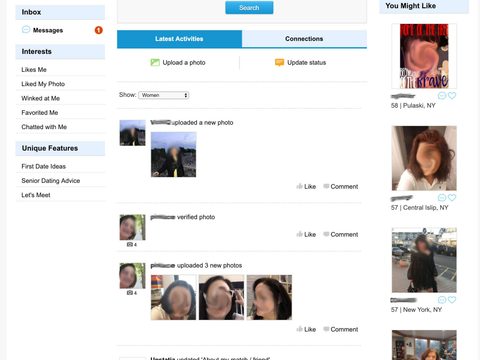
Task: Open the avatar beside the new photo post
Action: [133, 133]
